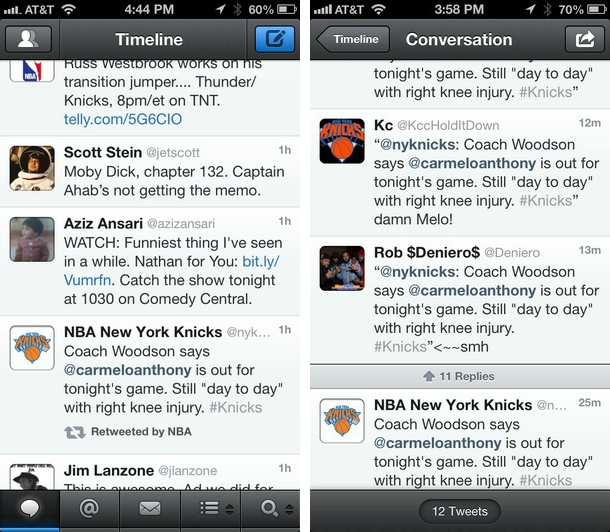Expand the Search tab switcher

click(273, 508)
